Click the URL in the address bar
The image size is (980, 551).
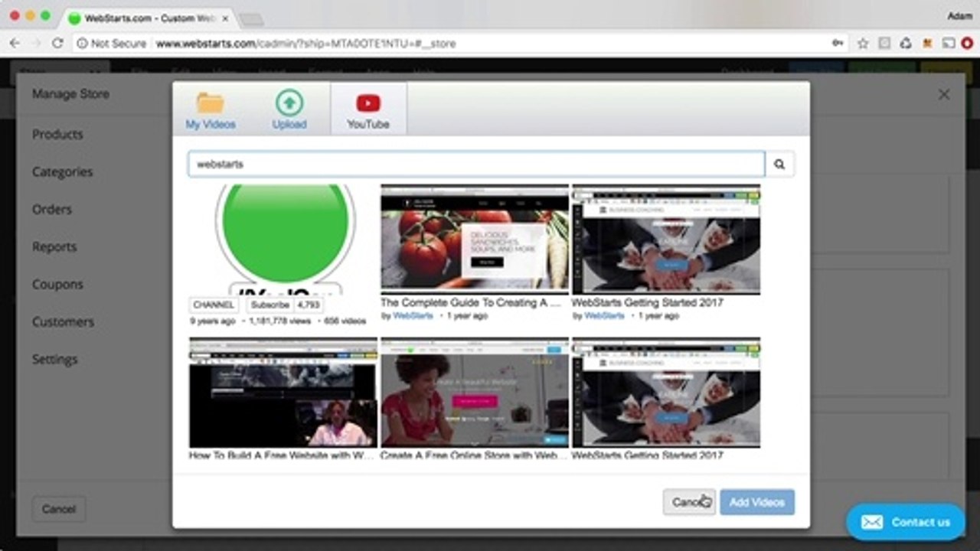click(x=306, y=44)
